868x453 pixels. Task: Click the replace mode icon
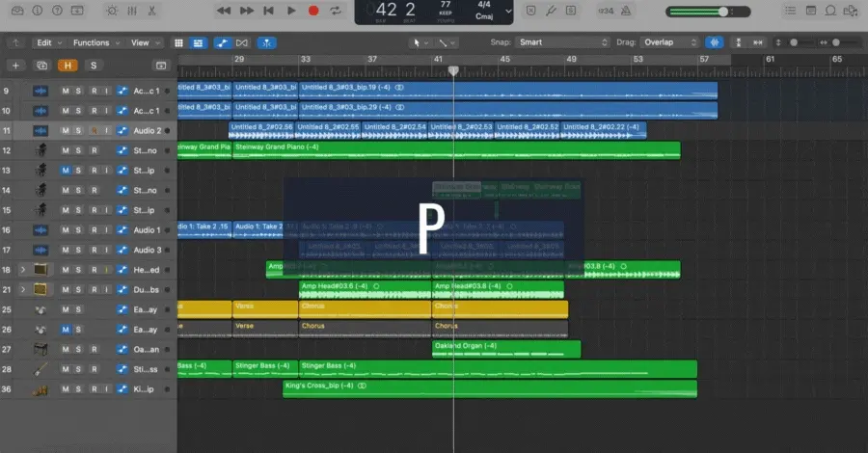(x=530, y=11)
